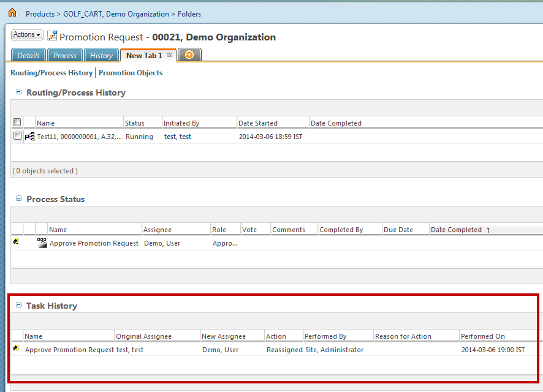Viewport: 543px width, 392px height.
Task: Click the add new tab plus icon
Action: pos(189,55)
